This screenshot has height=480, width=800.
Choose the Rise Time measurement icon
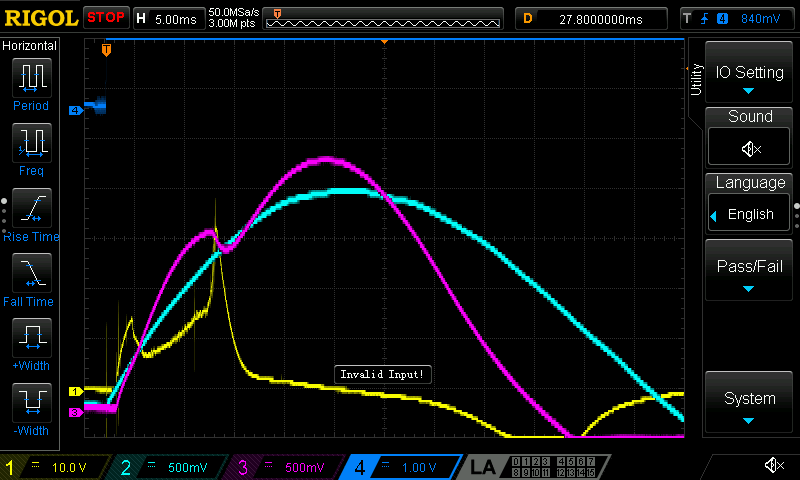pyautogui.click(x=30, y=209)
